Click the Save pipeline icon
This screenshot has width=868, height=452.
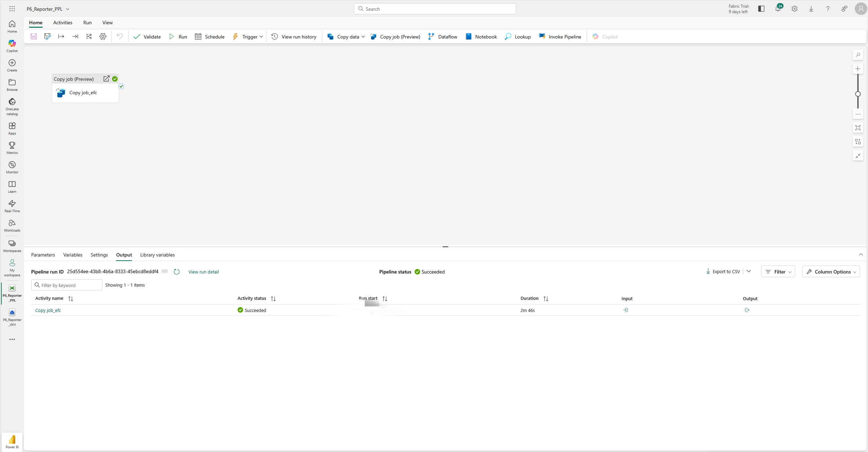[34, 36]
